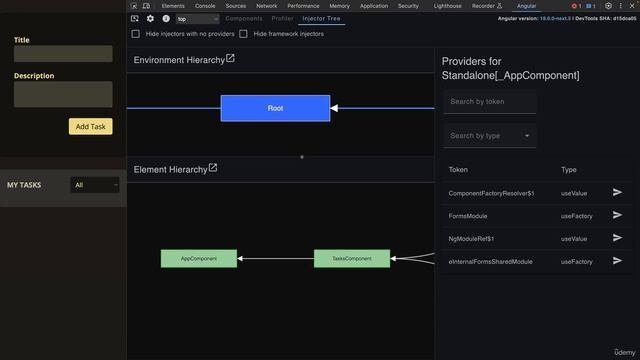The width and height of the screenshot is (640, 360).
Task: Open the Lighthouse tab
Action: (x=448, y=6)
